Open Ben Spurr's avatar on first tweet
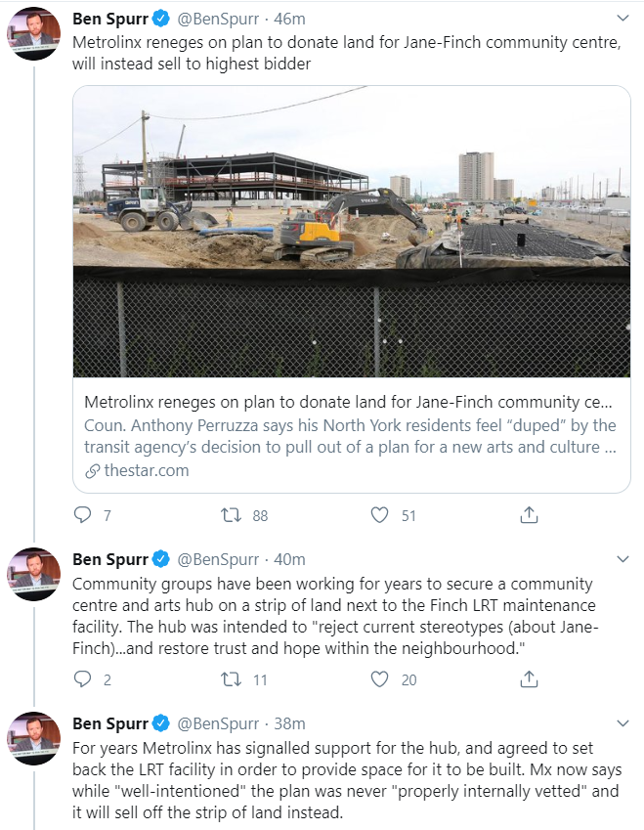This screenshot has width=644, height=830. pyautogui.click(x=35, y=31)
